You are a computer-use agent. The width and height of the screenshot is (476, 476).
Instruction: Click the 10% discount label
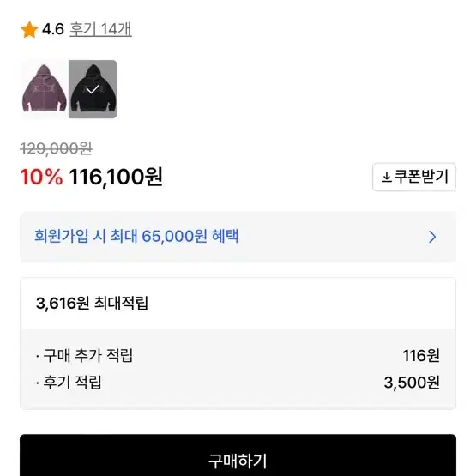(x=41, y=177)
